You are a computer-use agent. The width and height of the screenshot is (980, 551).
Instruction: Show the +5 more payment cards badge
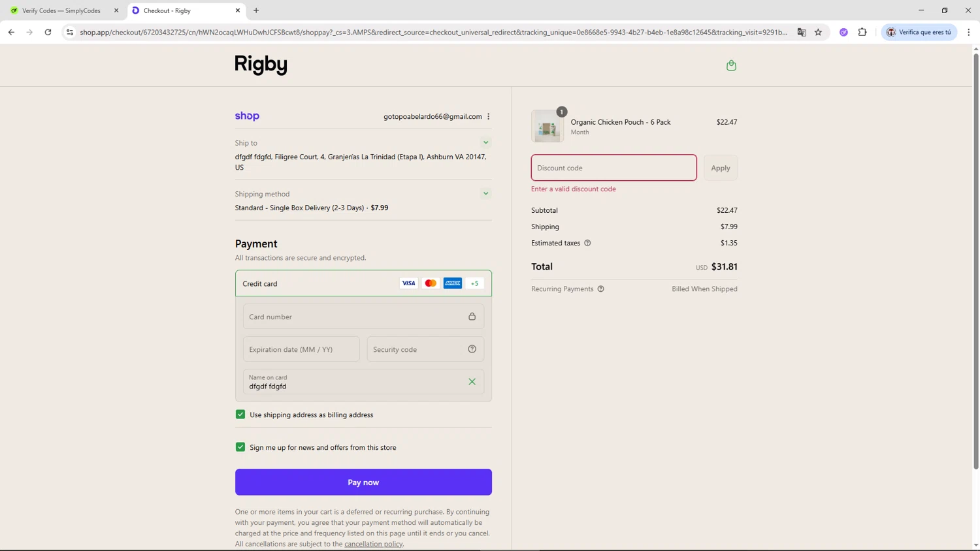pos(475,283)
